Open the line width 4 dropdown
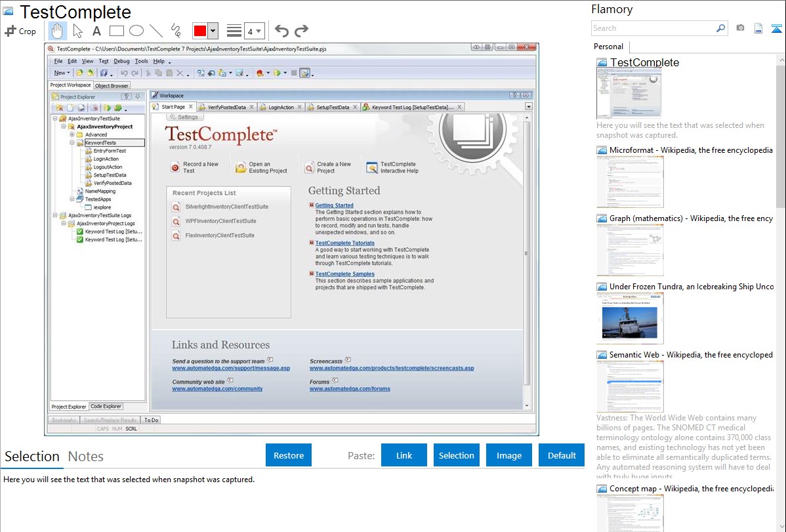 click(x=255, y=31)
